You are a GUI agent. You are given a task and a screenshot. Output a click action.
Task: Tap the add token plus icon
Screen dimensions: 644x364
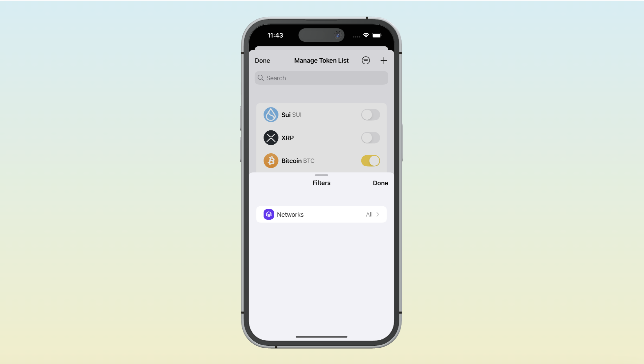click(x=383, y=60)
